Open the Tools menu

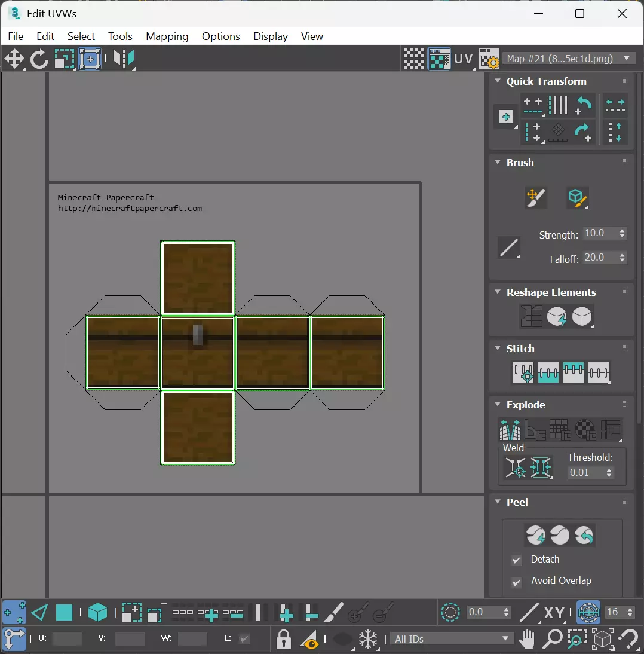120,36
